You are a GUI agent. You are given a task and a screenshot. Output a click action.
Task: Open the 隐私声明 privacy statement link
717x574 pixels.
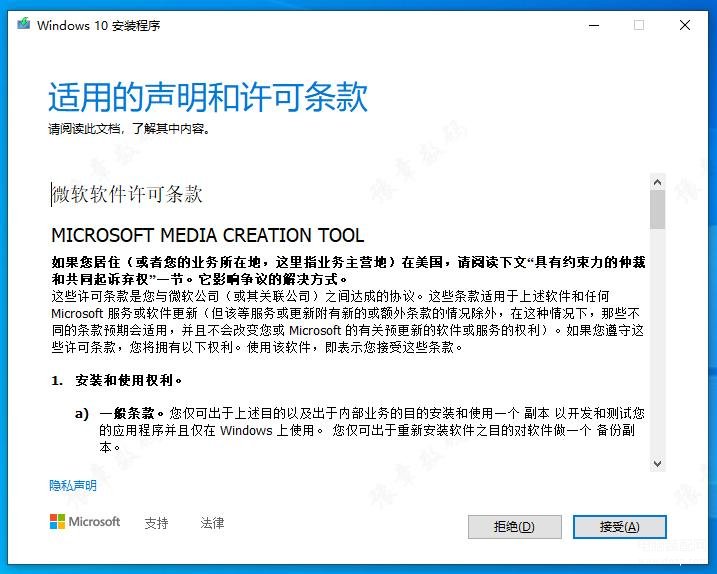pyautogui.click(x=73, y=486)
